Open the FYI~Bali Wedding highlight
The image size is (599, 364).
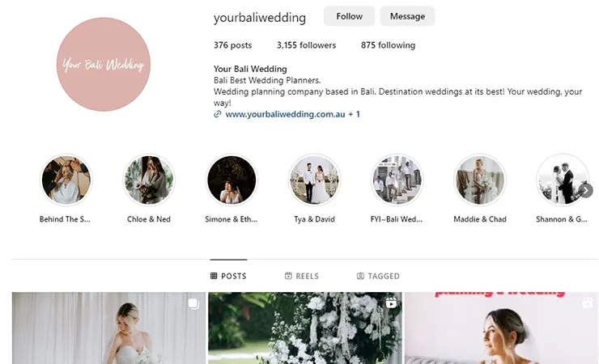[397, 180]
